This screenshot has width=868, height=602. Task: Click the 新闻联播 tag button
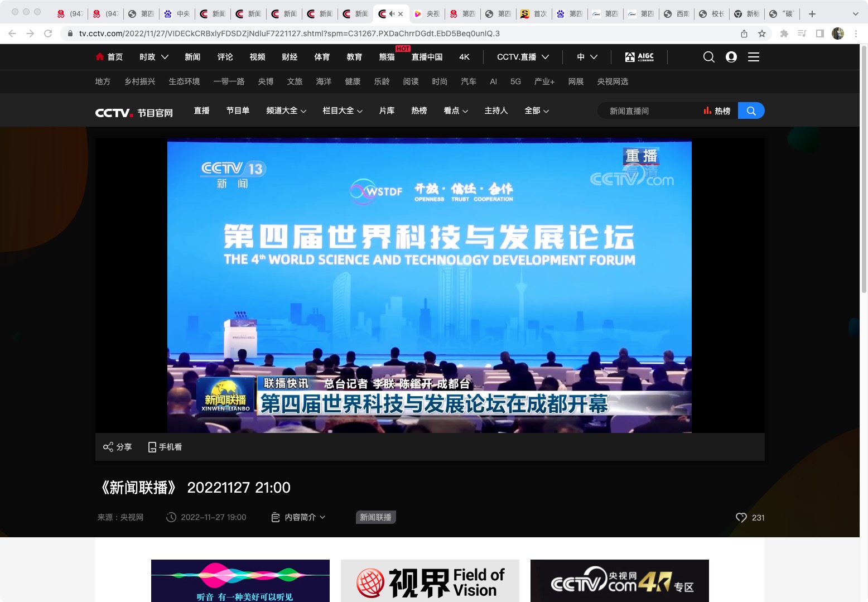(x=375, y=518)
